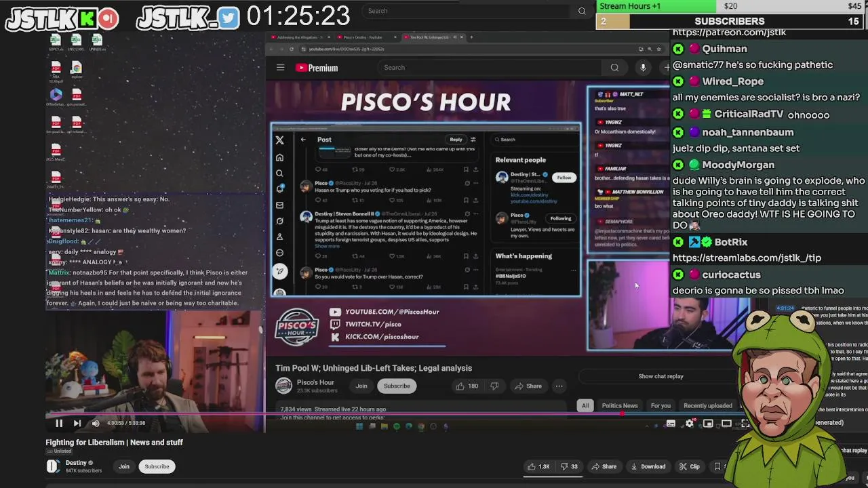Screen dimensions: 868x488
Task: Click the Reply button on the post header
Action: (456, 140)
